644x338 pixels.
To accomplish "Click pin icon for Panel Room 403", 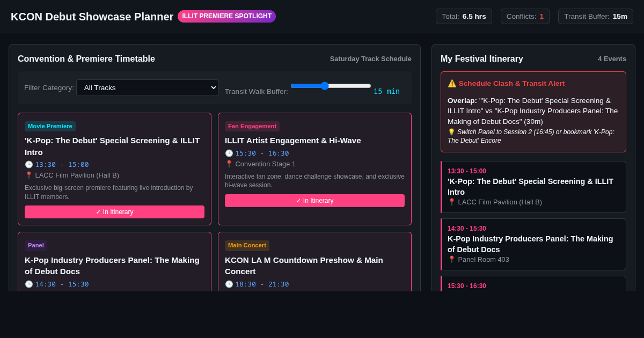I will [x=452, y=260].
